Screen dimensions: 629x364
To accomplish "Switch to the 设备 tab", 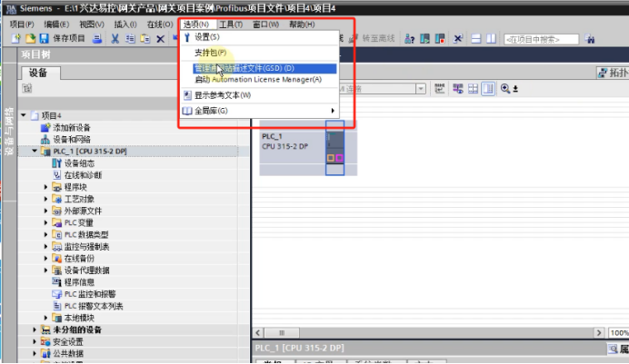I will pyautogui.click(x=40, y=73).
